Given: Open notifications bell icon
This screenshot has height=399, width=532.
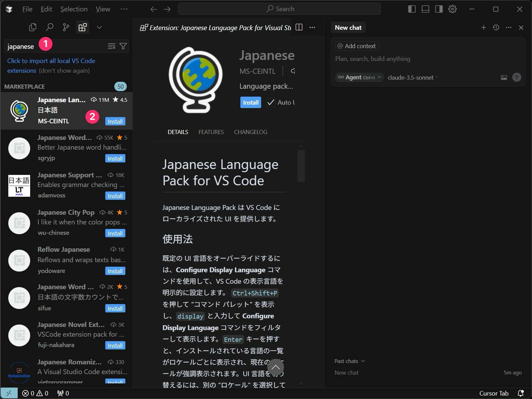Looking at the screenshot, I should point(521,393).
